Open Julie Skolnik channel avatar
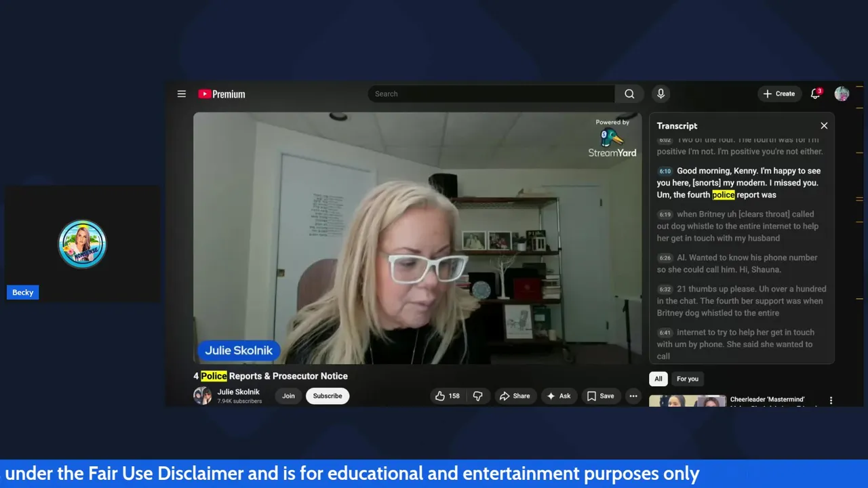This screenshot has width=868, height=488. click(x=202, y=396)
